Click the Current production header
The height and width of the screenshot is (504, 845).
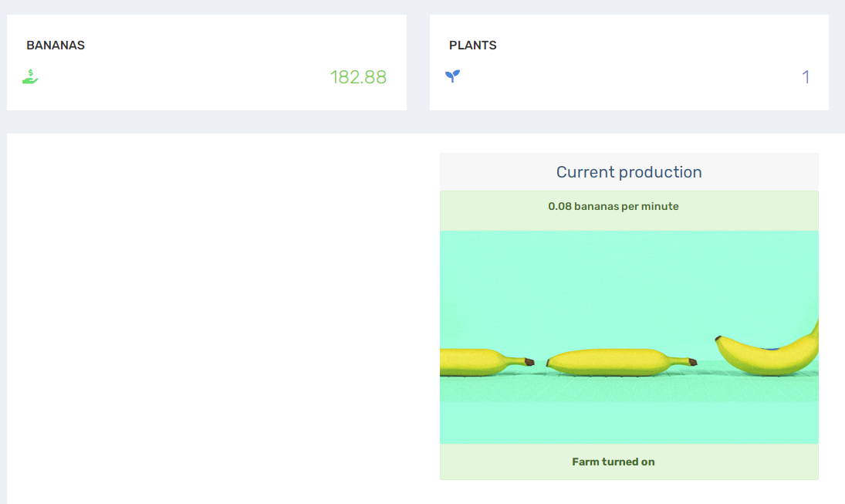[x=629, y=172]
